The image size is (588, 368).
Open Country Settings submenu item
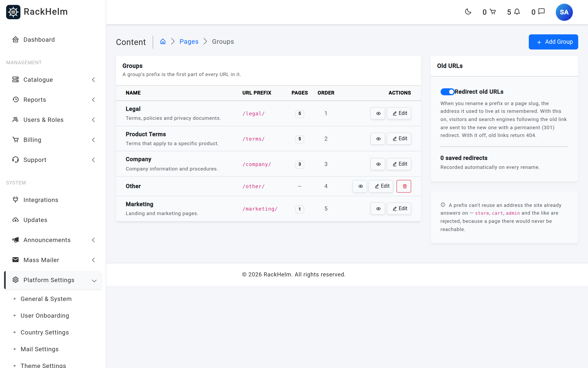pyautogui.click(x=45, y=332)
